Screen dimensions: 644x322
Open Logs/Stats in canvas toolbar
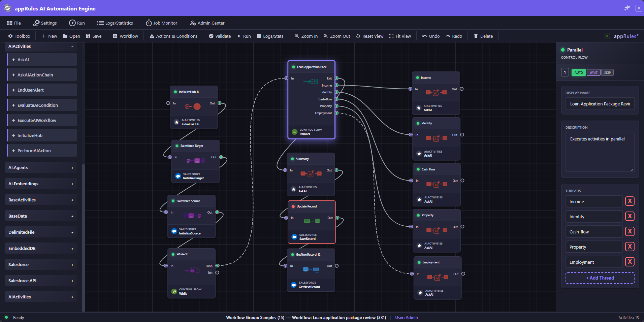(x=270, y=36)
